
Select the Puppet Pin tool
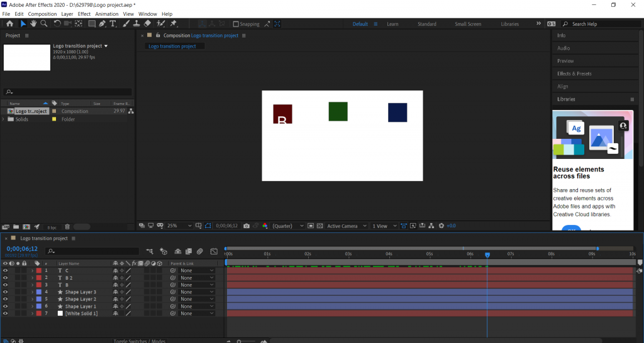pos(174,24)
